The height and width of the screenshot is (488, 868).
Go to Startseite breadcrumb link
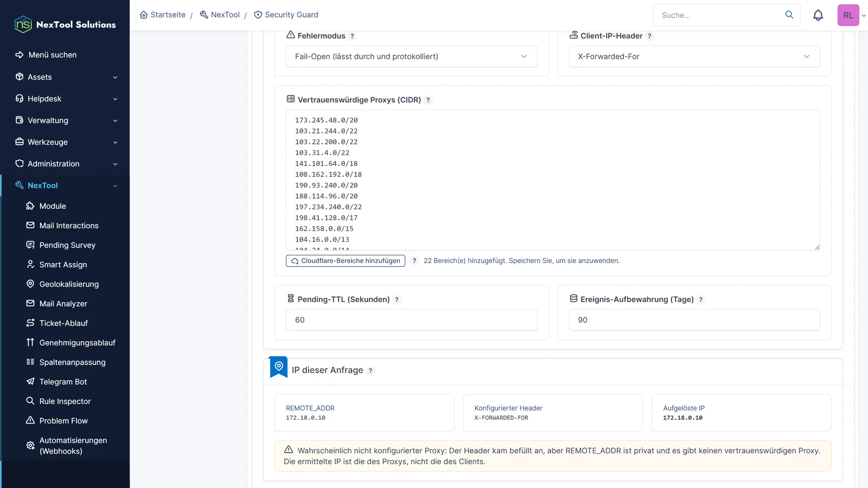pos(168,15)
